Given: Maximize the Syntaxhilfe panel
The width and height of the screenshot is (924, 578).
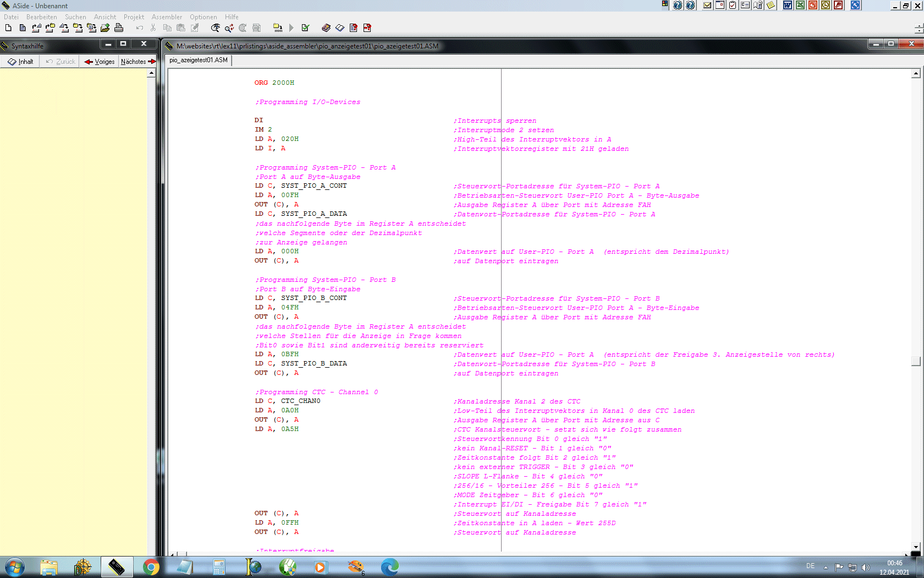Looking at the screenshot, I should pyautogui.click(x=123, y=44).
